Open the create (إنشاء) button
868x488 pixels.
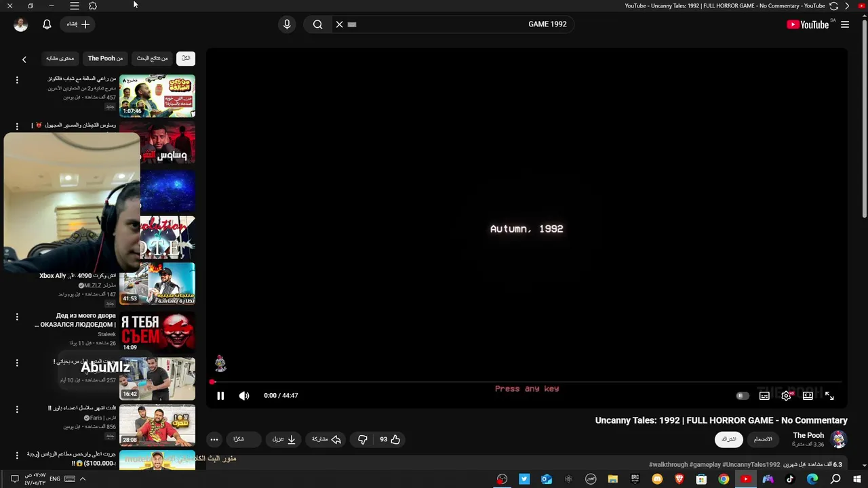pyautogui.click(x=78, y=24)
